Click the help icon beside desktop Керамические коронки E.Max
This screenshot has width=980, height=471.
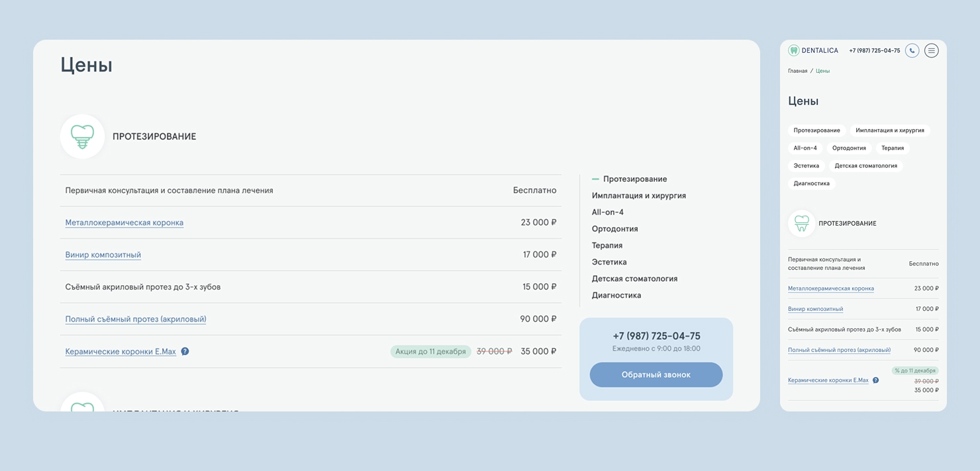(185, 351)
